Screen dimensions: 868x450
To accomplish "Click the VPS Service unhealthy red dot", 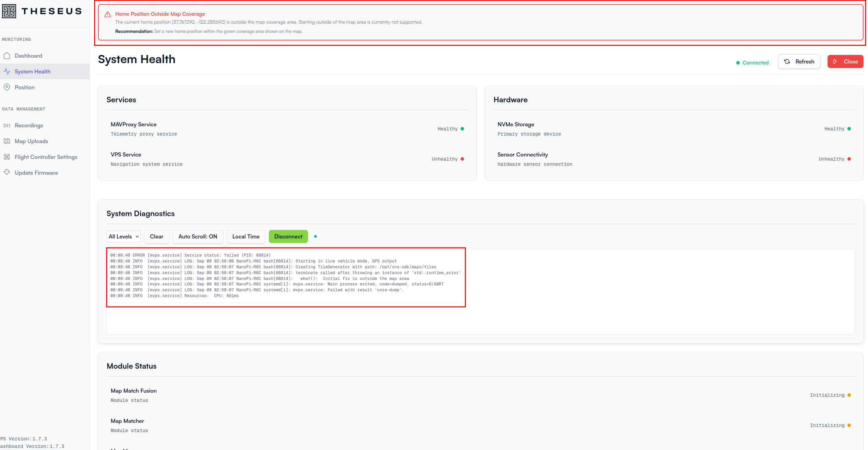I will (x=462, y=159).
